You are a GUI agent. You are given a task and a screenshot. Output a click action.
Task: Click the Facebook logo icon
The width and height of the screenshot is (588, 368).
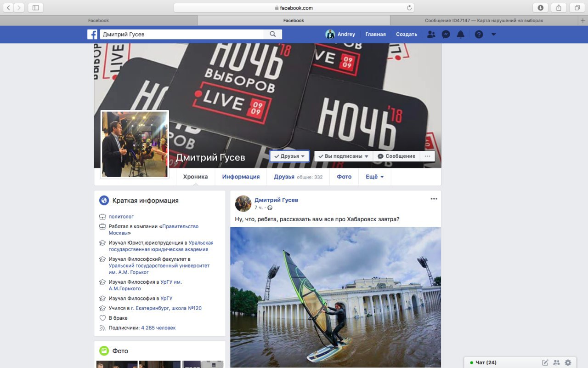pos(92,34)
